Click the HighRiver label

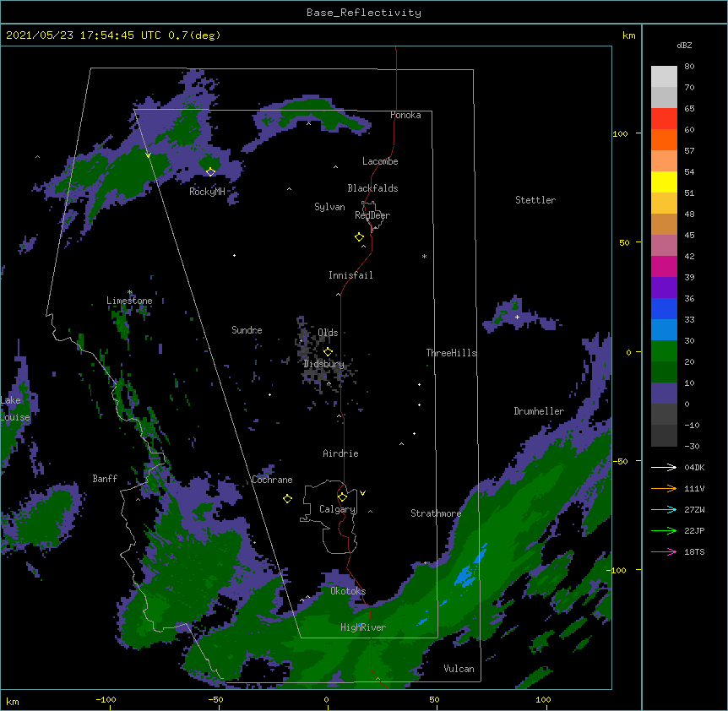pyautogui.click(x=363, y=627)
